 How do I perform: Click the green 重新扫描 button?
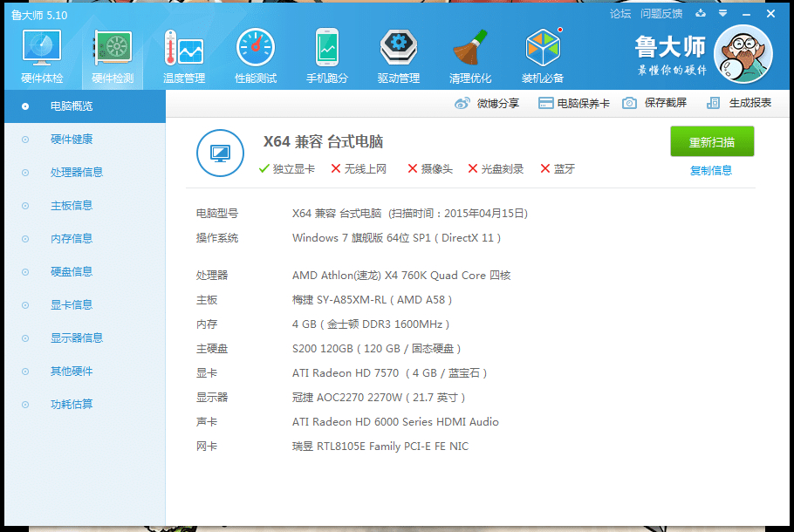[x=712, y=142]
